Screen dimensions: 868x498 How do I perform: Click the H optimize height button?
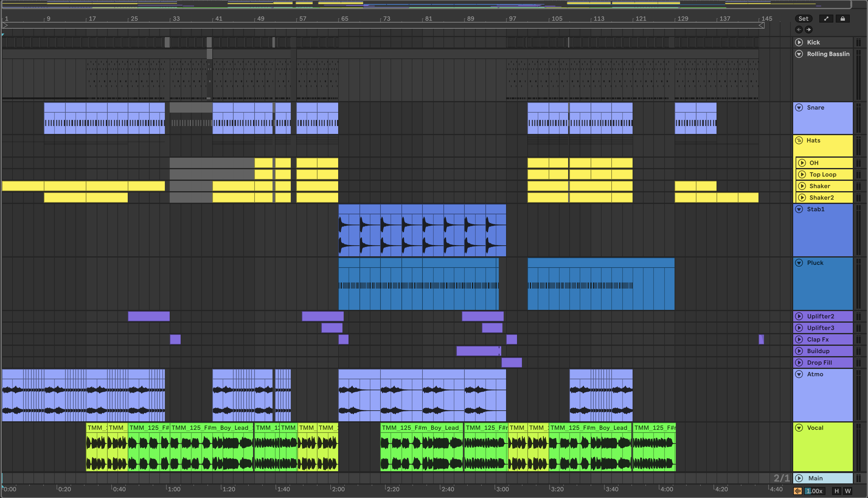click(836, 491)
